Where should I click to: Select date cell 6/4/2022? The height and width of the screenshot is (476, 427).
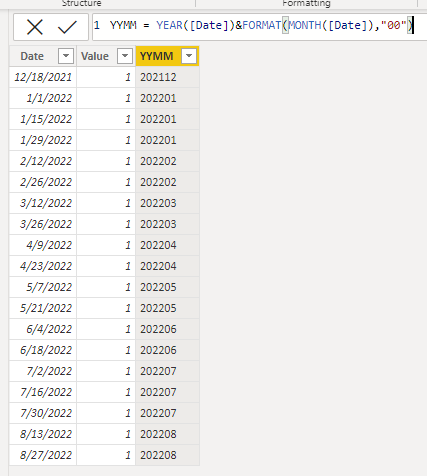tap(43, 329)
